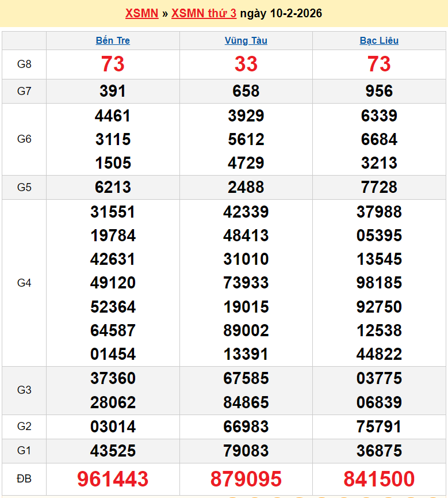Click Bạc Liêu special prize number 841500

tap(379, 479)
